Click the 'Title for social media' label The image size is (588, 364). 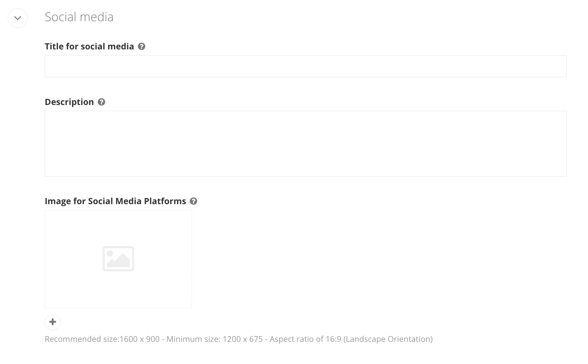point(89,47)
